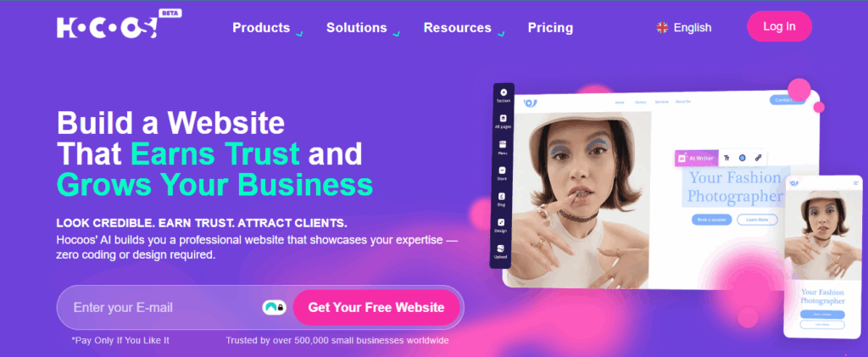
Task: Open the Pricing page
Action: point(550,28)
